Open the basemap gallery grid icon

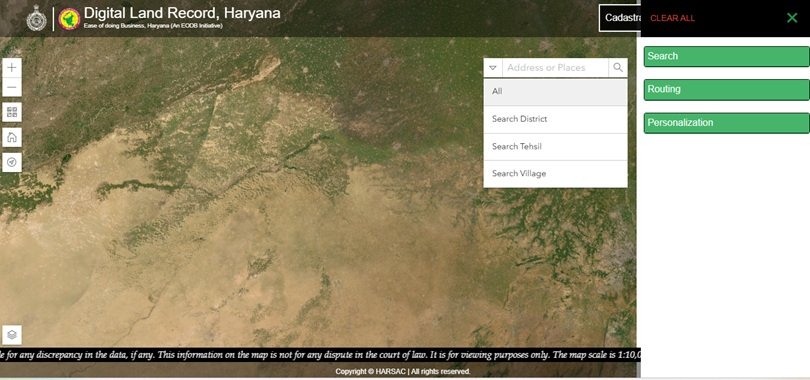12,112
